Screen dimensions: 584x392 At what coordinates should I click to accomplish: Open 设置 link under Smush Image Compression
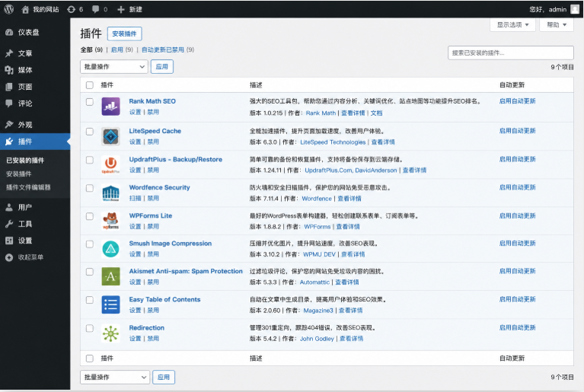pos(136,254)
